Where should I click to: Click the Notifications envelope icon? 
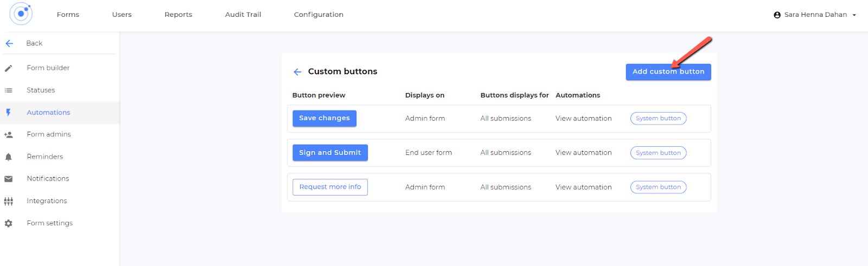tap(9, 179)
